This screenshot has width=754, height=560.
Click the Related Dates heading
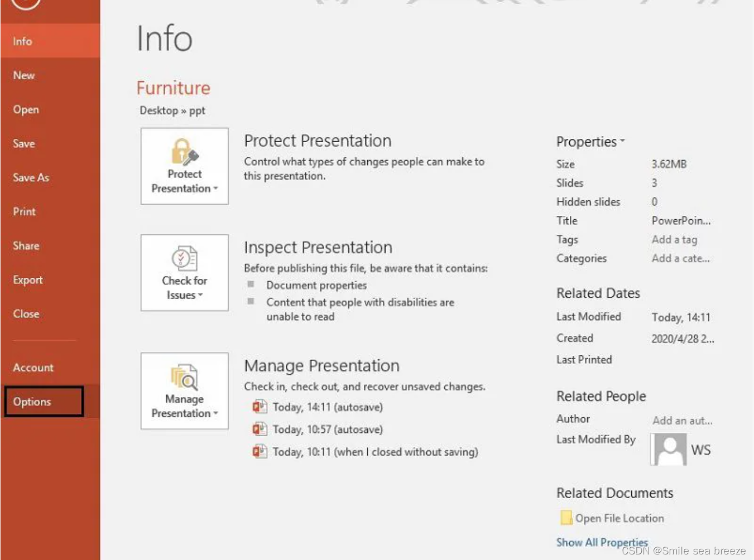pos(598,293)
